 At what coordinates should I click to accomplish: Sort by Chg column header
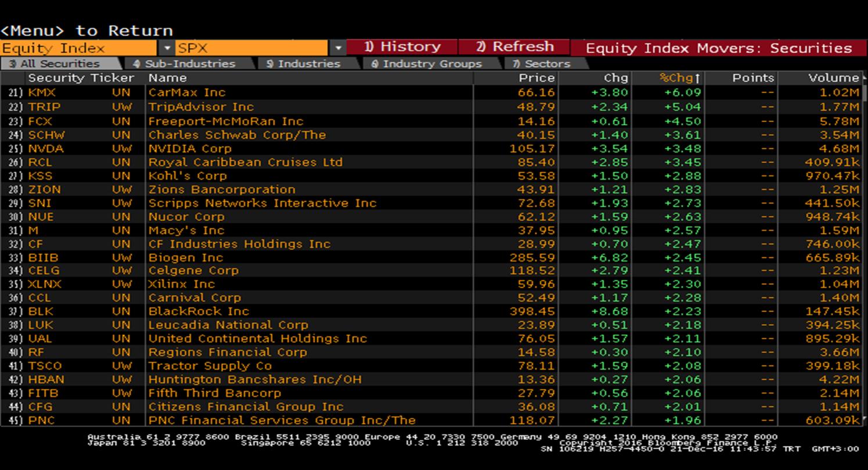616,78
